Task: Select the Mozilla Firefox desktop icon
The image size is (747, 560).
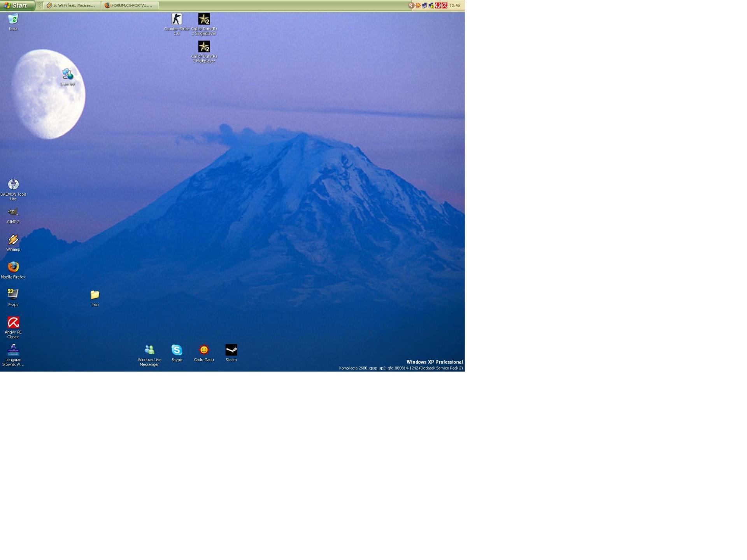Action: (x=13, y=270)
